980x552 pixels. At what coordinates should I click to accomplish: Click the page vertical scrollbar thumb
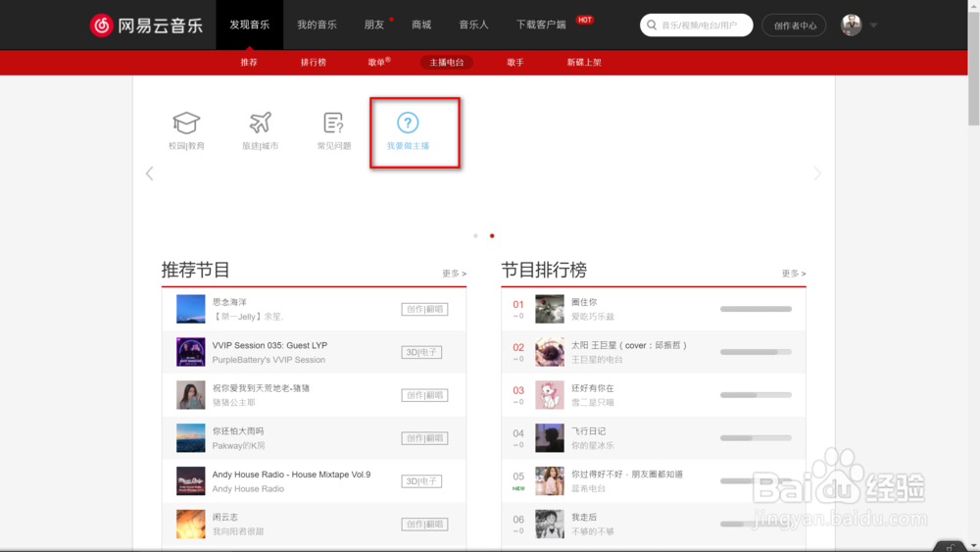[x=974, y=69]
